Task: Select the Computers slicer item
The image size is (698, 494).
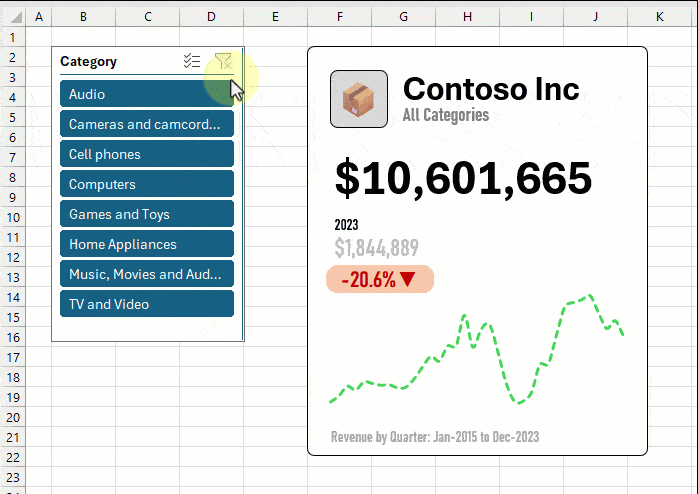Action: [x=147, y=184]
